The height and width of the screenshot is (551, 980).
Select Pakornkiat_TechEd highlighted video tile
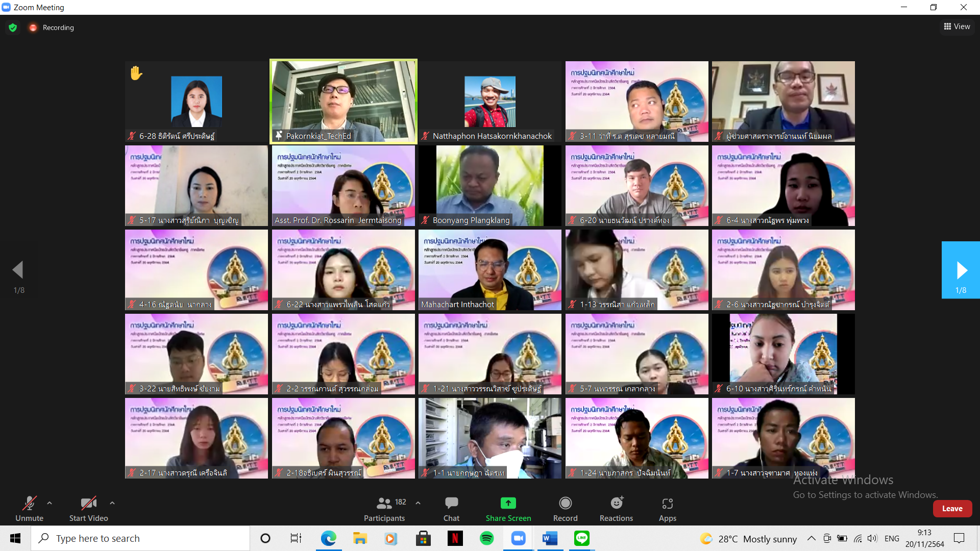[344, 102]
